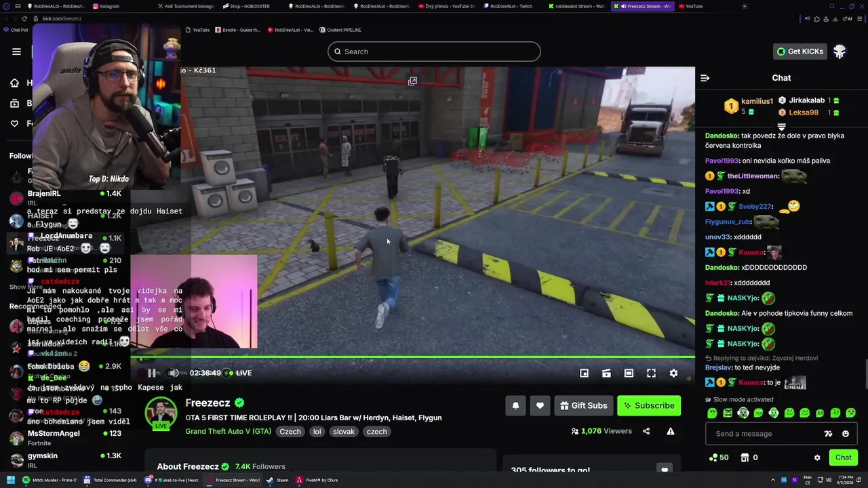Expand the chat leaderboard chevron
868x488 pixels.
pos(781,127)
